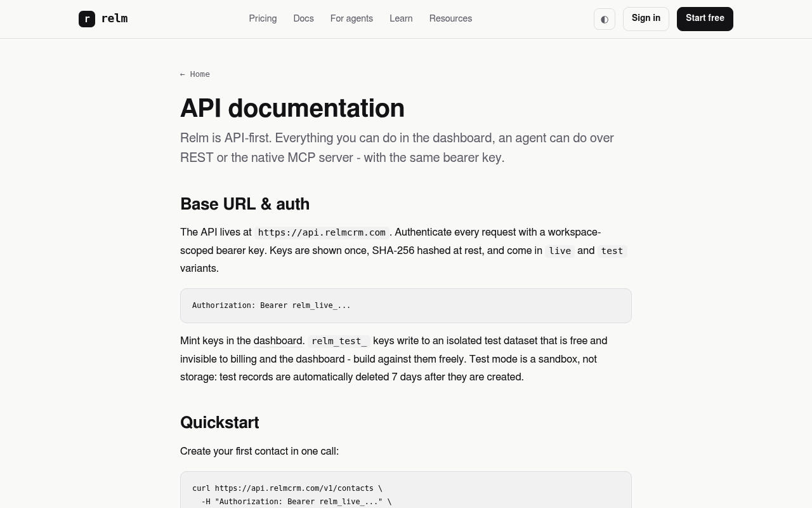Click the https://api.relmcrm.com inline code
The height and width of the screenshot is (508, 812).
(322, 232)
